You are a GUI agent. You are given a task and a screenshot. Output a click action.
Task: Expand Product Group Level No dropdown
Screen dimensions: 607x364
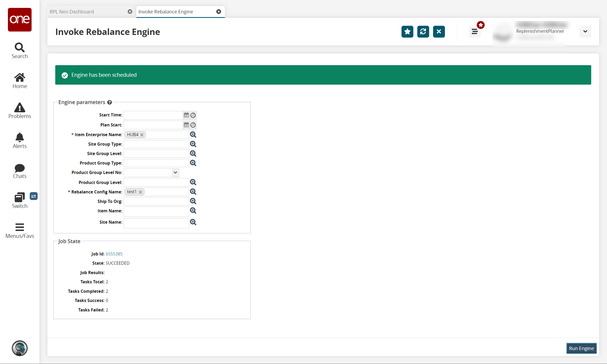[175, 172]
